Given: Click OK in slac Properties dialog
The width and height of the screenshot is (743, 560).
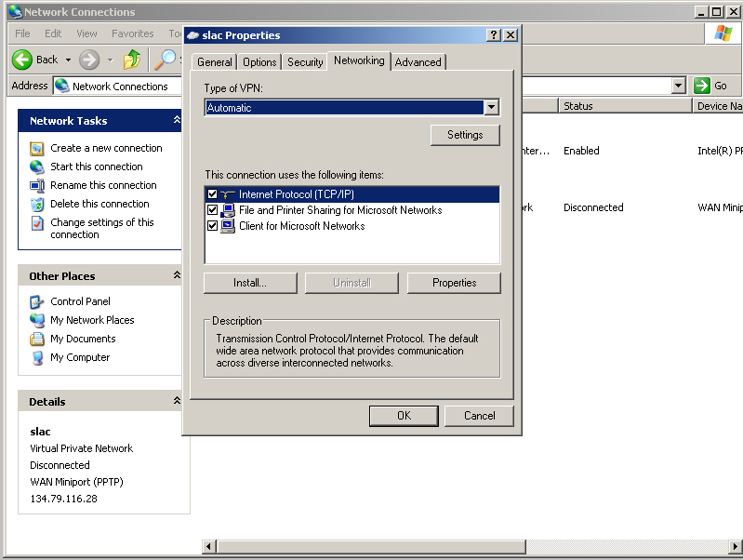Looking at the screenshot, I should 404,416.
